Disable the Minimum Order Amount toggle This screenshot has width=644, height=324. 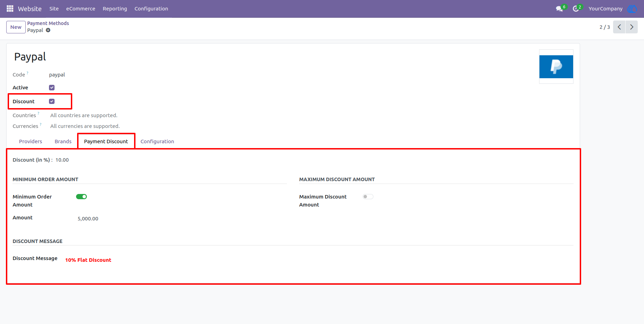(x=81, y=197)
